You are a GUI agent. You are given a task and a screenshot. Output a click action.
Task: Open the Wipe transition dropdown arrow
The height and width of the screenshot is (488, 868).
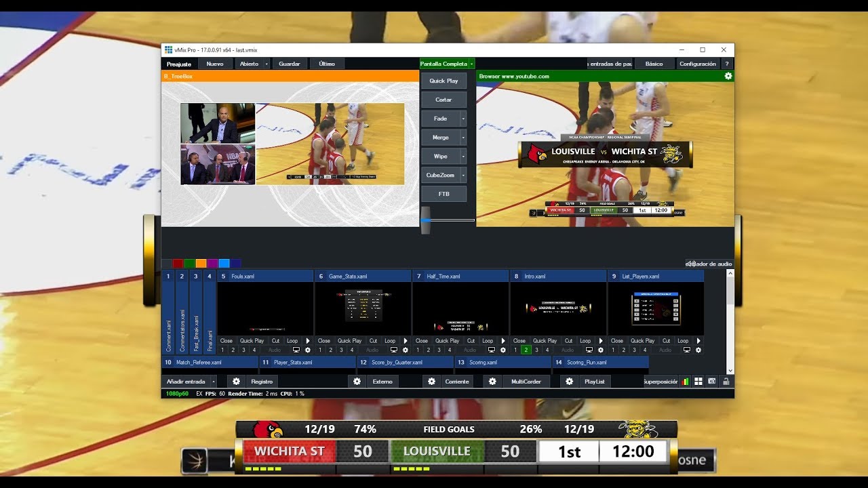coord(463,157)
